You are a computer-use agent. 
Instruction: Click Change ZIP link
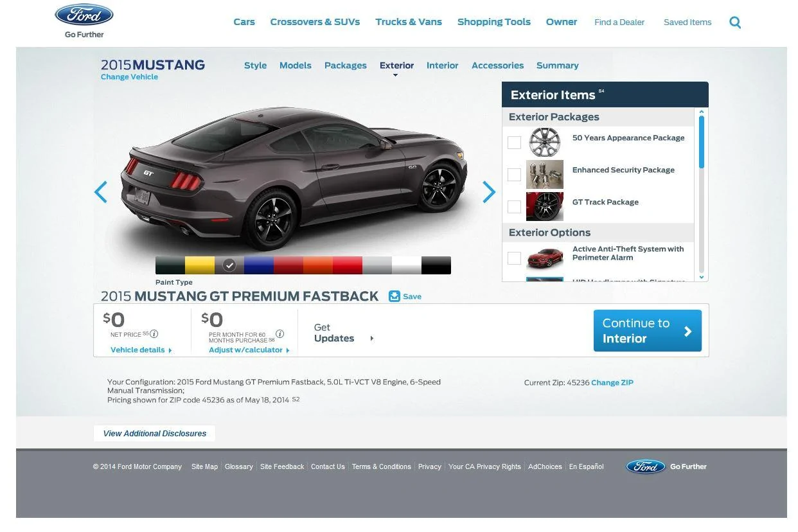coord(612,382)
